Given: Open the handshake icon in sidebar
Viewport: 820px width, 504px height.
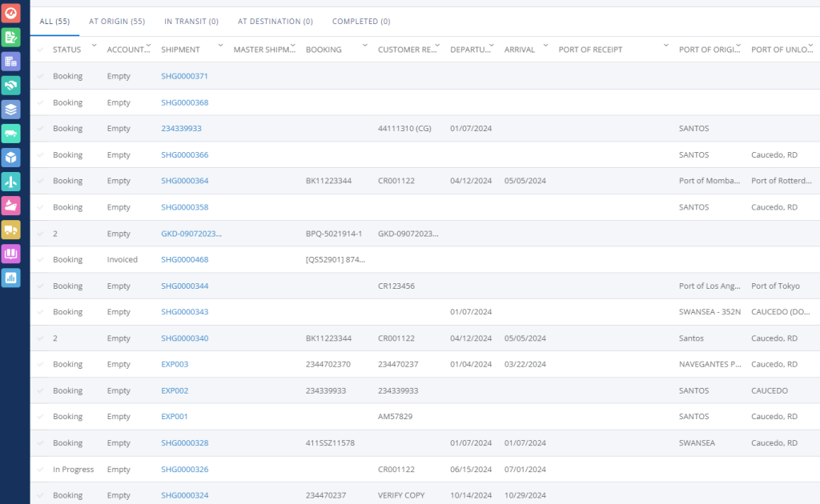Looking at the screenshot, I should 11,85.
